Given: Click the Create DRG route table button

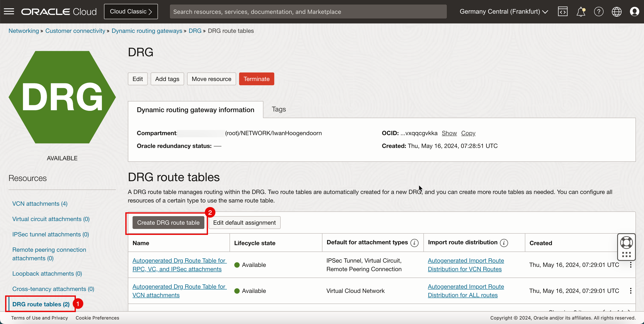Looking at the screenshot, I should coord(168,222).
